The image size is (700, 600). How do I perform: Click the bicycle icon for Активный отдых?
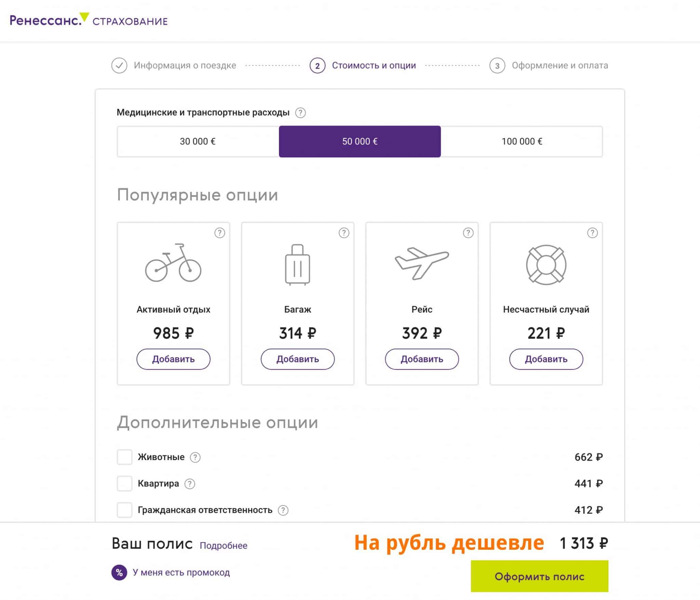tap(173, 263)
